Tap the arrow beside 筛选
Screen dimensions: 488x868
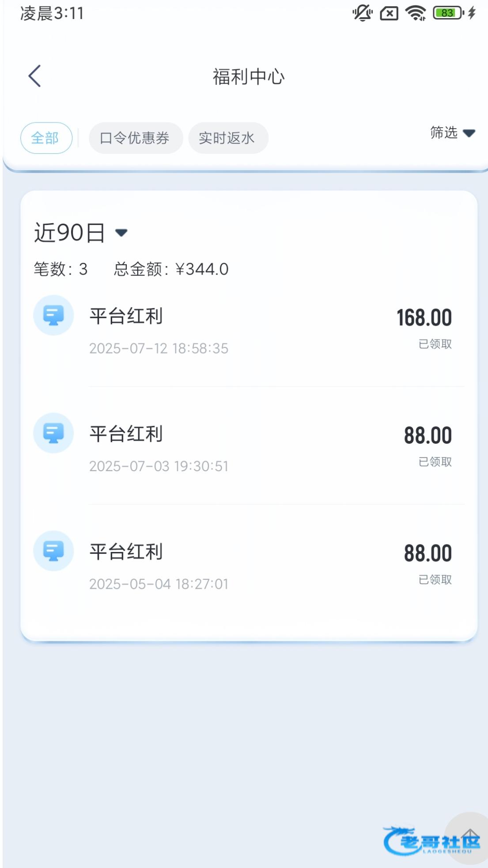(469, 133)
